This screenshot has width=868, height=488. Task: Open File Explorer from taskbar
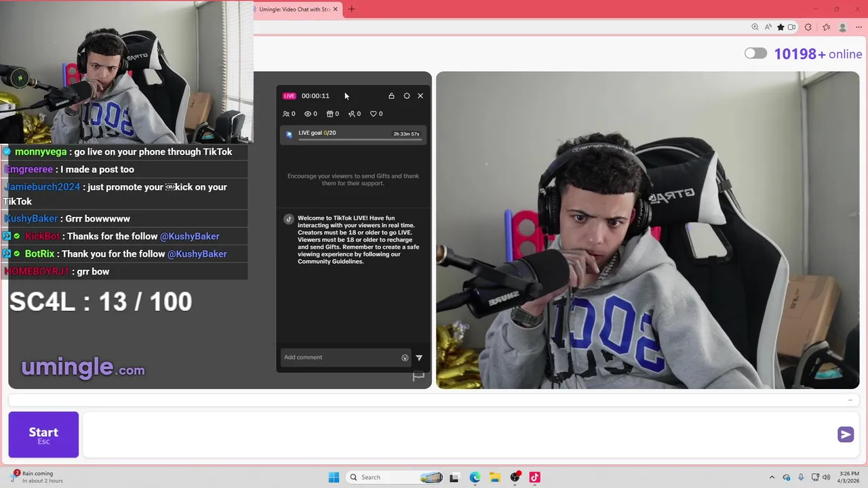pos(495,477)
